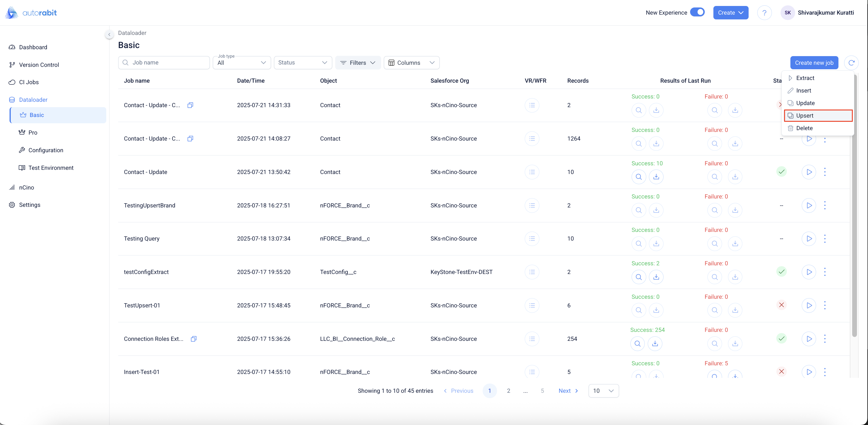Collapse the left sidebar with the chevron
Viewport: 868px width, 425px height.
109,34
